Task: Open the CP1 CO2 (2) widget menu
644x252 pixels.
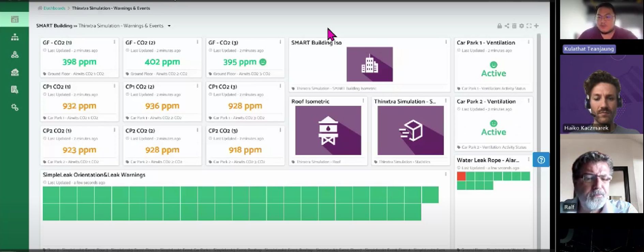Action: 197,86
